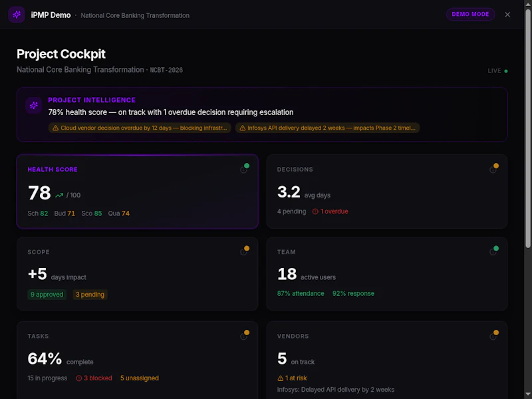532x399 pixels.
Task: Select the Tasks card heading
Action: [x=38, y=336]
